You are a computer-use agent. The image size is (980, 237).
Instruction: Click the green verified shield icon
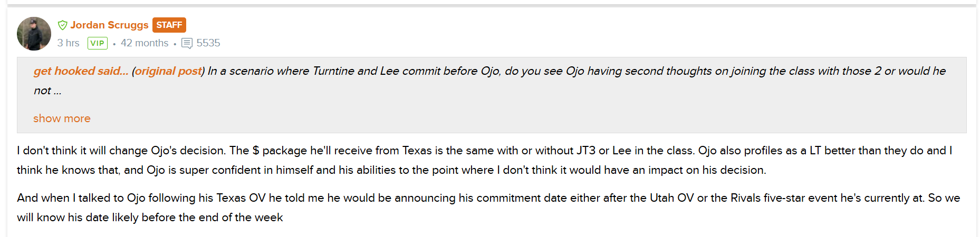pos(62,25)
